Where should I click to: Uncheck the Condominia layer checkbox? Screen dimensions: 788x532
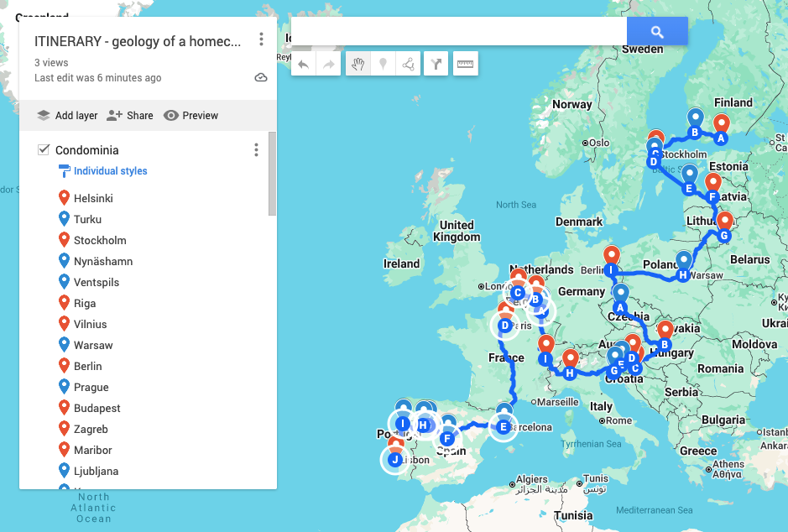(44, 149)
